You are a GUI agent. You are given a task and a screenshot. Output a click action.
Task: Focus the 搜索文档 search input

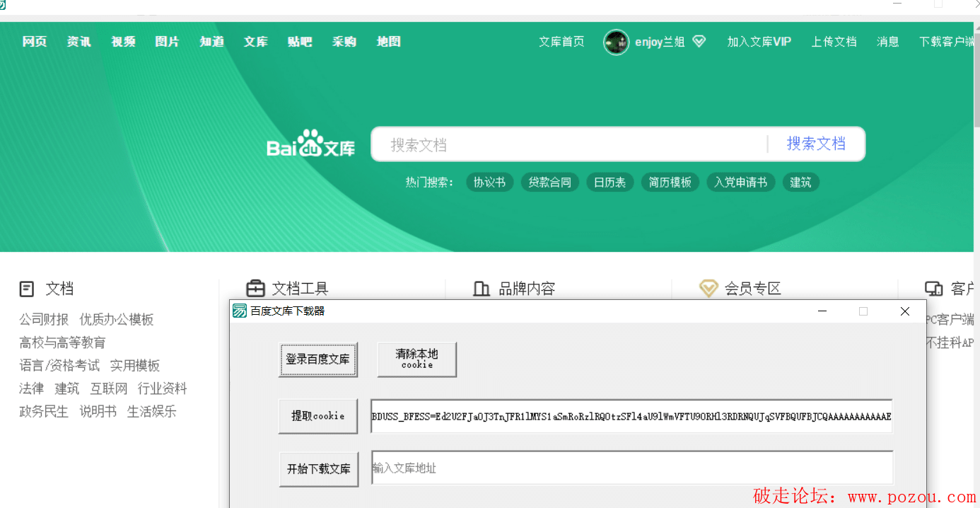coord(569,144)
